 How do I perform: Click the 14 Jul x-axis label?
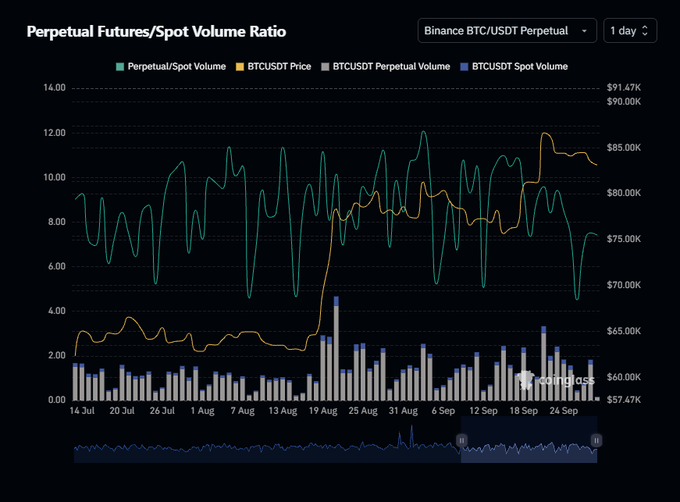point(82,411)
